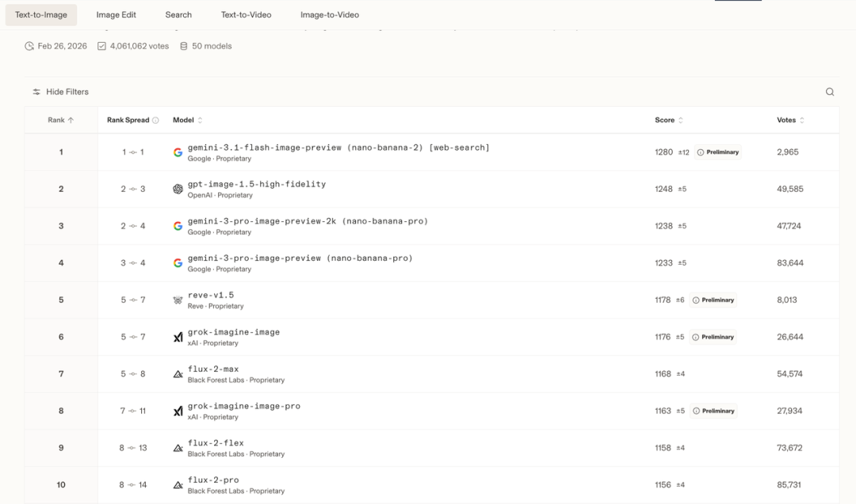Sort the table by Rank column
This screenshot has height=504, width=856.
click(61, 120)
